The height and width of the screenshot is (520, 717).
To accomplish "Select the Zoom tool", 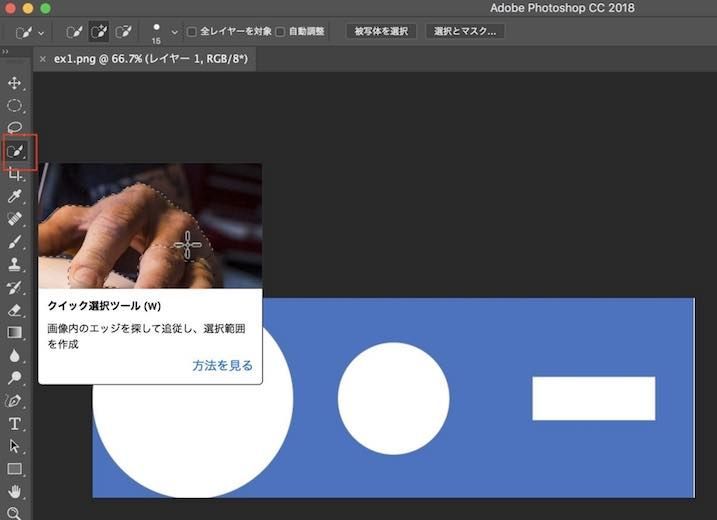I will (14, 513).
